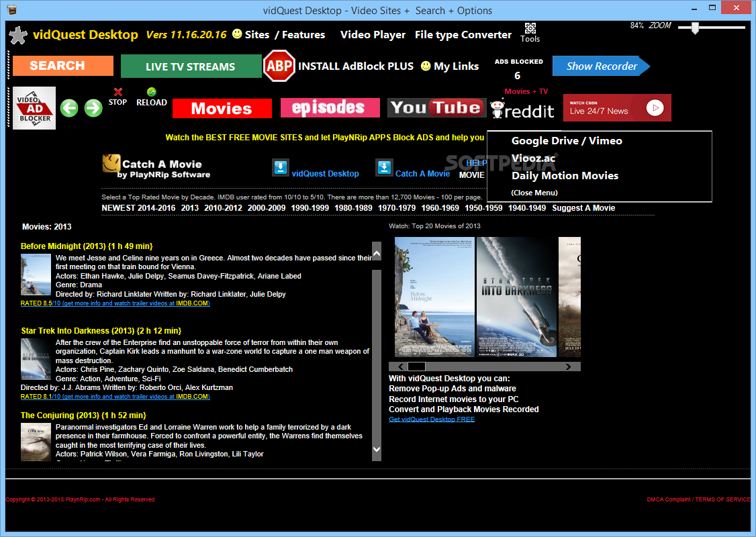
Task: Click the Star Trek Into Darkness large poster
Action: pyautogui.click(x=516, y=297)
